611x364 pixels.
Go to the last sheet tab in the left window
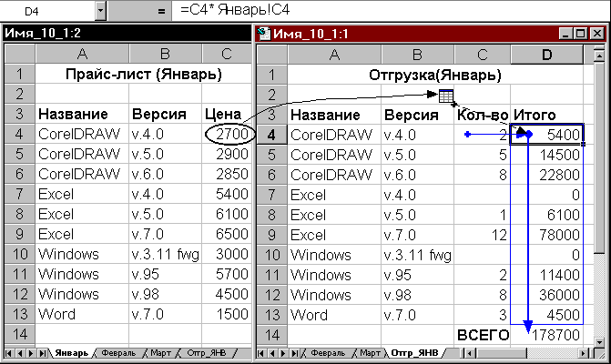click(x=43, y=353)
